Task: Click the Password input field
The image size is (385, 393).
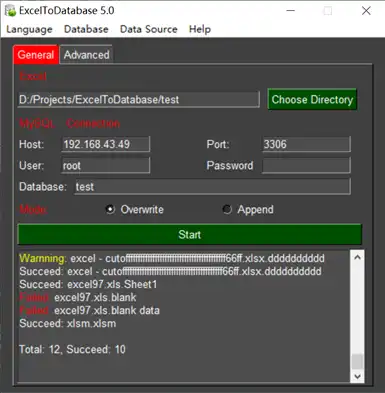Action: 306,165
